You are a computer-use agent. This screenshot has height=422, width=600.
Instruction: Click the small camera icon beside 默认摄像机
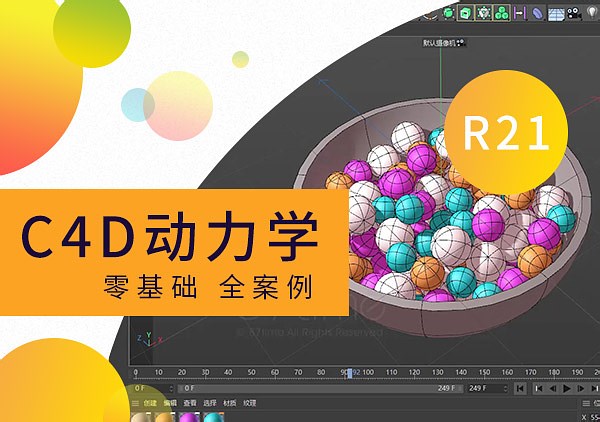[461, 43]
